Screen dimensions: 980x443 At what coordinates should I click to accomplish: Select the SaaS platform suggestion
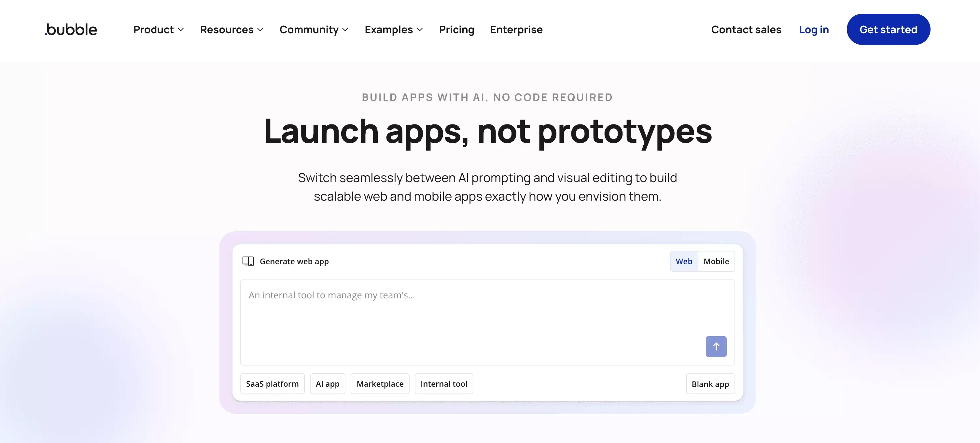coord(272,384)
